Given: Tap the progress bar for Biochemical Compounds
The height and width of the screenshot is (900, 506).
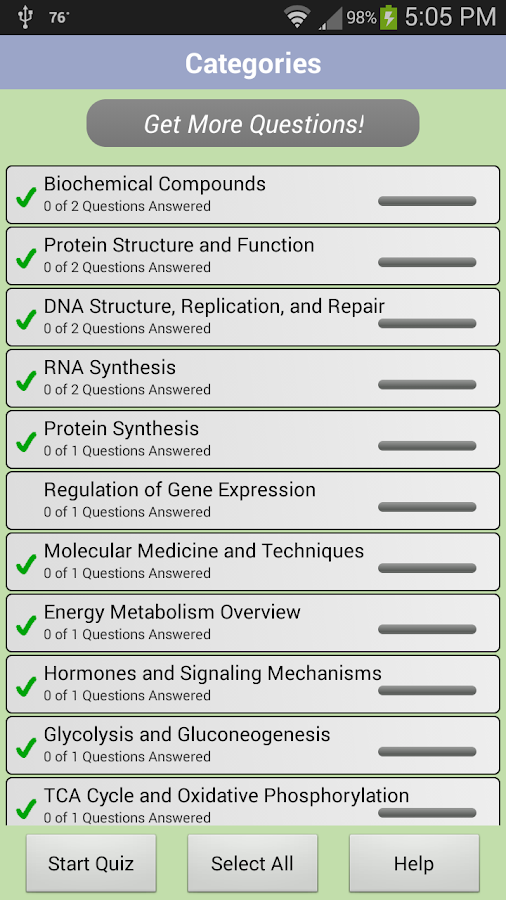Looking at the screenshot, I should click(x=427, y=201).
